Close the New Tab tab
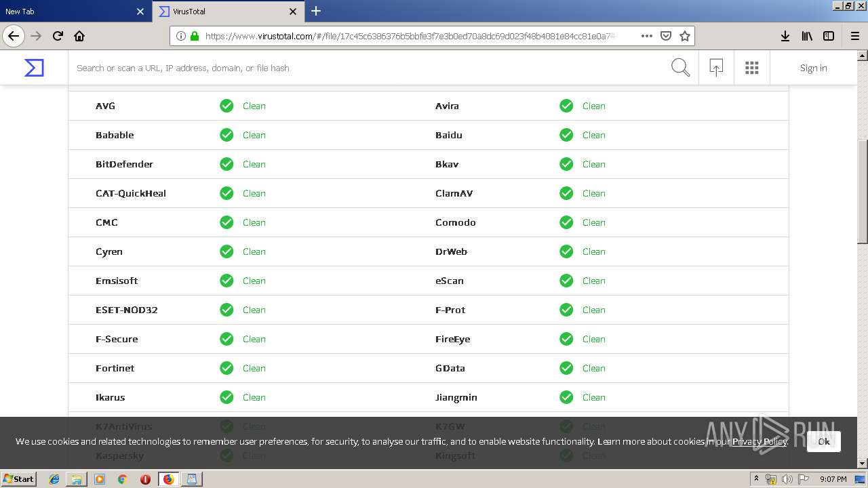The image size is (868, 488). click(x=140, y=12)
